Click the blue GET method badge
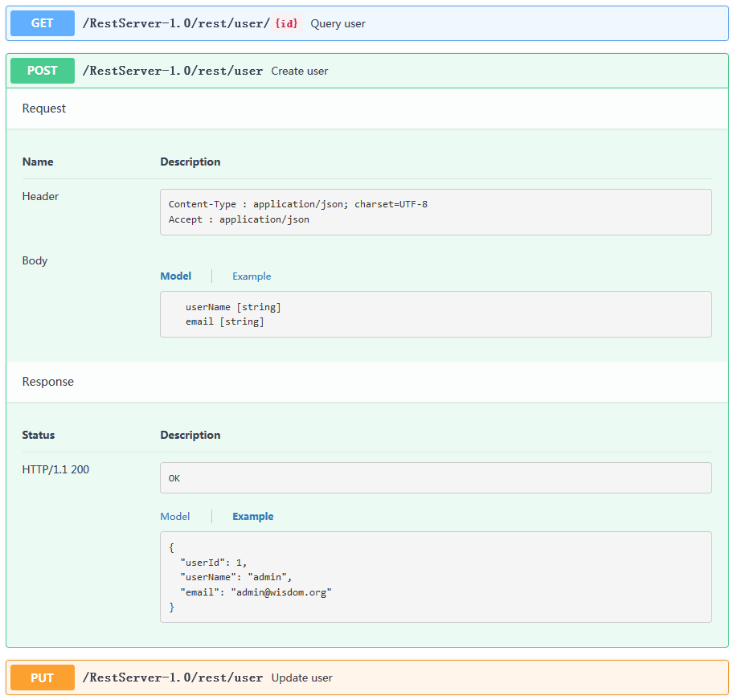Viewport: 733px width, 700px height. (43, 23)
